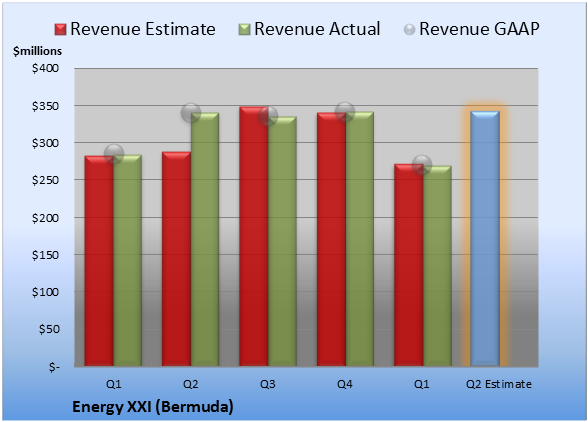Select the 'Revenue Actual' legend label
Viewport: 588px width, 422px height.
coord(317,29)
